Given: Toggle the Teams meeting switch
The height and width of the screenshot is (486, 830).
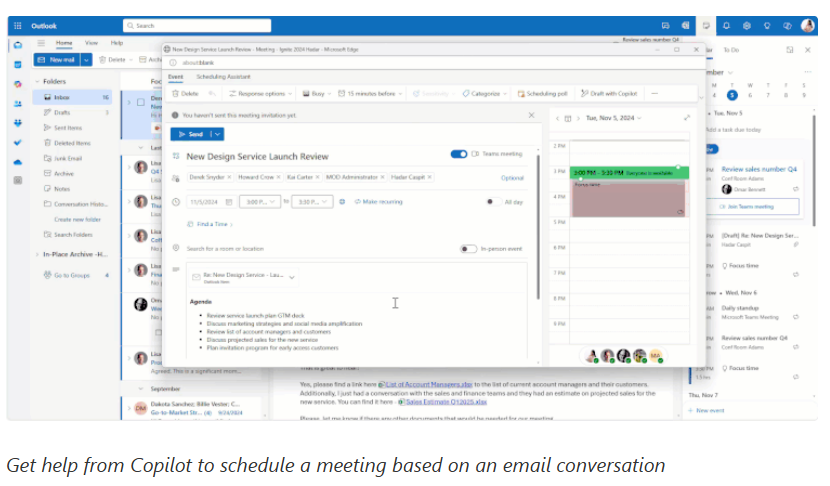Looking at the screenshot, I should tap(459, 154).
